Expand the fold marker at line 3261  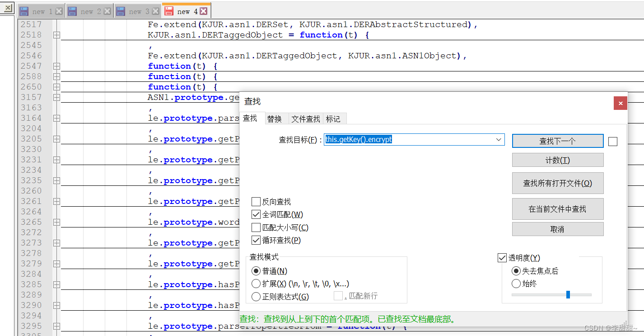[56, 201]
